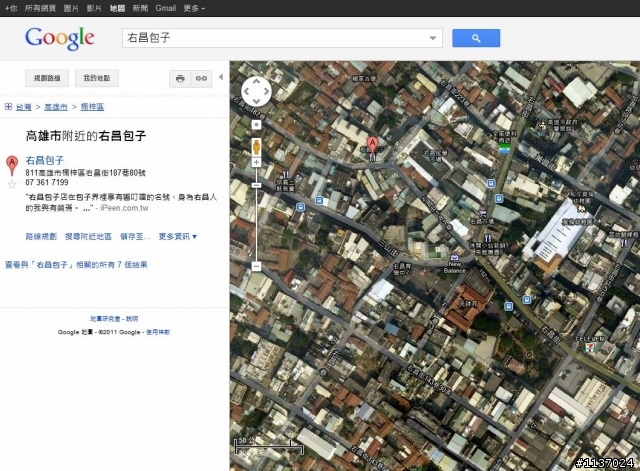Open the +你 top bar item
The height and width of the screenshot is (471, 640).
(11, 8)
